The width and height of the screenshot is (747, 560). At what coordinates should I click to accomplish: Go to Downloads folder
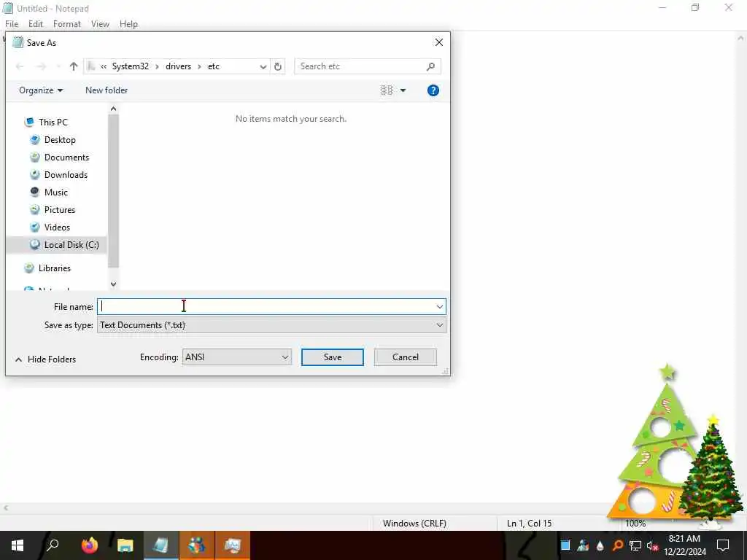coord(66,175)
